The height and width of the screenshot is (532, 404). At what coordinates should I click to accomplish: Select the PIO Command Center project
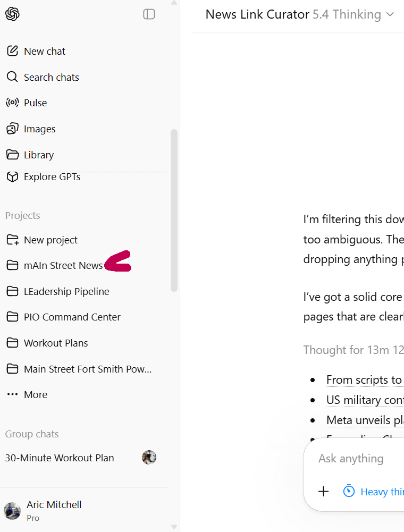(72, 317)
